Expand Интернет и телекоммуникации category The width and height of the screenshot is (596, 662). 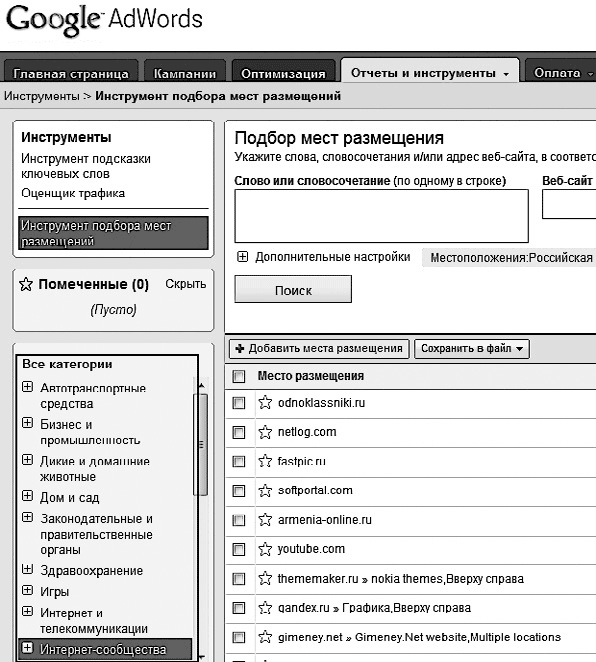tap(27, 611)
